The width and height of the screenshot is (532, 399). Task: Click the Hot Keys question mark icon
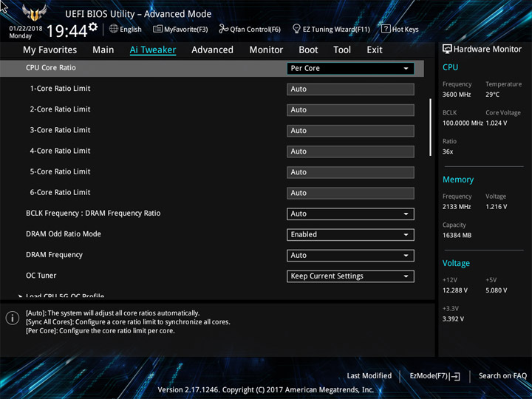[386, 29]
